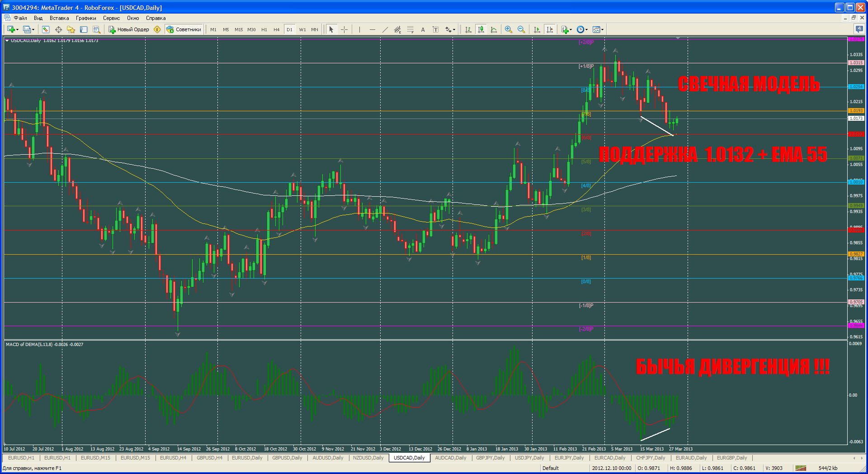Open the Файл menu
The image size is (868, 474).
20,18
